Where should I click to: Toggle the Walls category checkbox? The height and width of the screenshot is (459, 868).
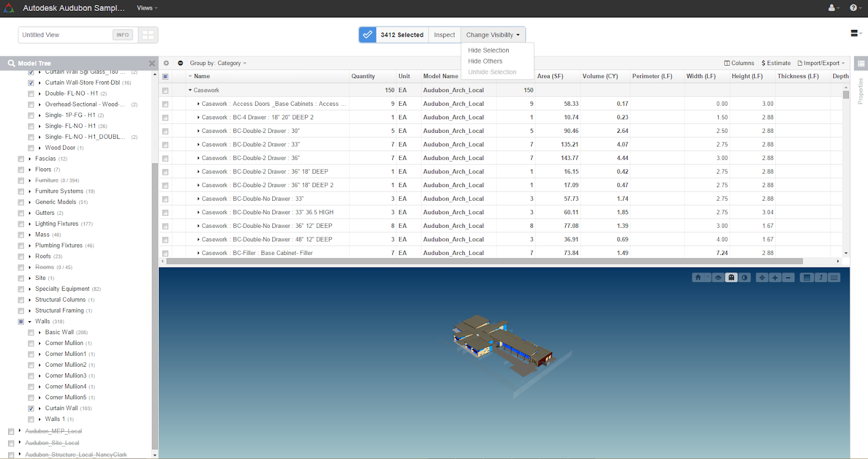tap(21, 322)
